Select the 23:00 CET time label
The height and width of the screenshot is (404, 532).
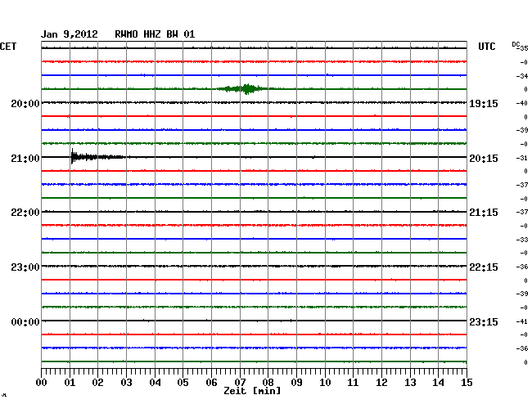click(25, 267)
